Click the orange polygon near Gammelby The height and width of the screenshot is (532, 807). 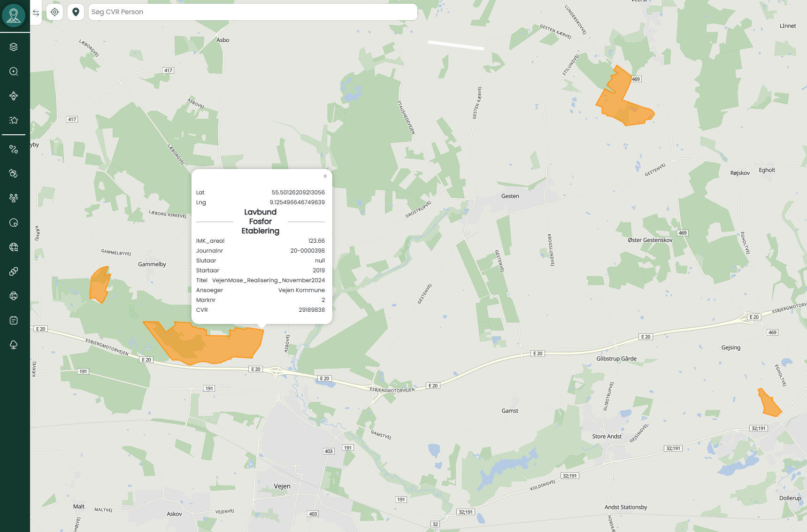tap(100, 285)
